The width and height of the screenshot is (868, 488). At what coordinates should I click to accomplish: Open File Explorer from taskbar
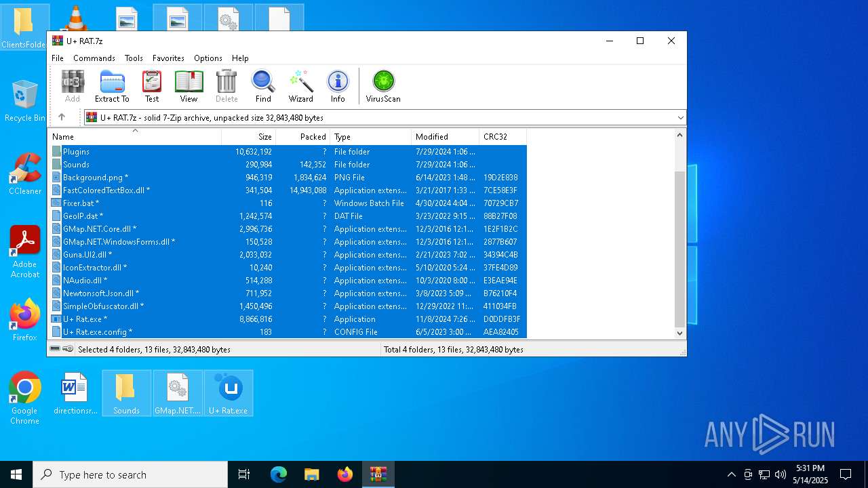coord(312,474)
